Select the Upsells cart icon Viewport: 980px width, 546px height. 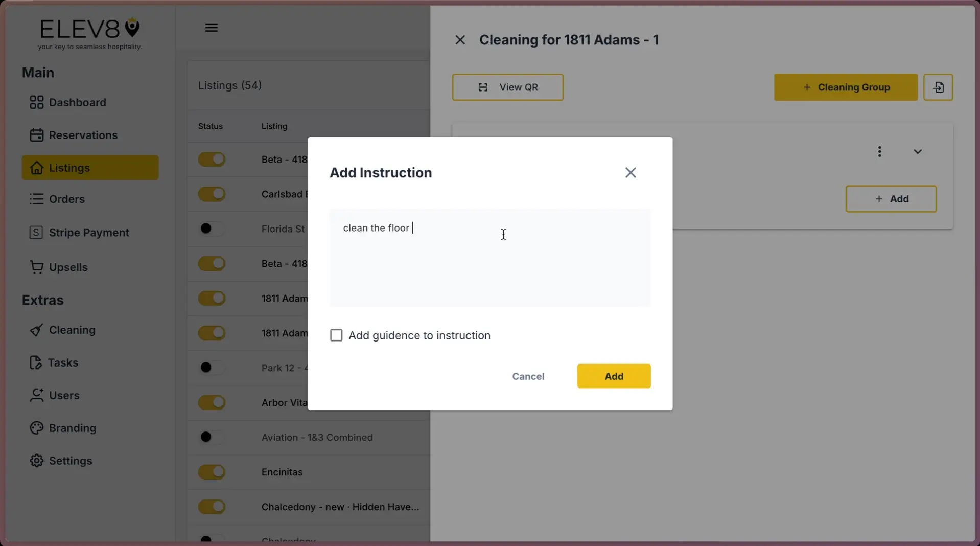click(36, 267)
